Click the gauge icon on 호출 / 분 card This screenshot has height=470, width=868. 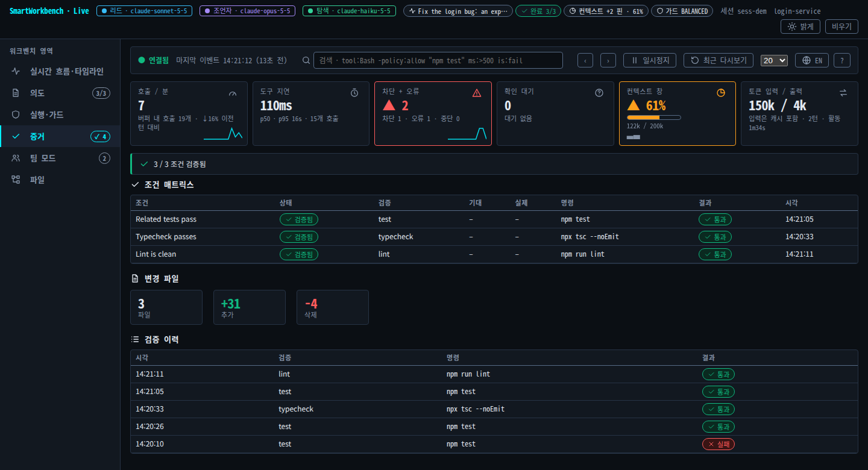click(233, 93)
